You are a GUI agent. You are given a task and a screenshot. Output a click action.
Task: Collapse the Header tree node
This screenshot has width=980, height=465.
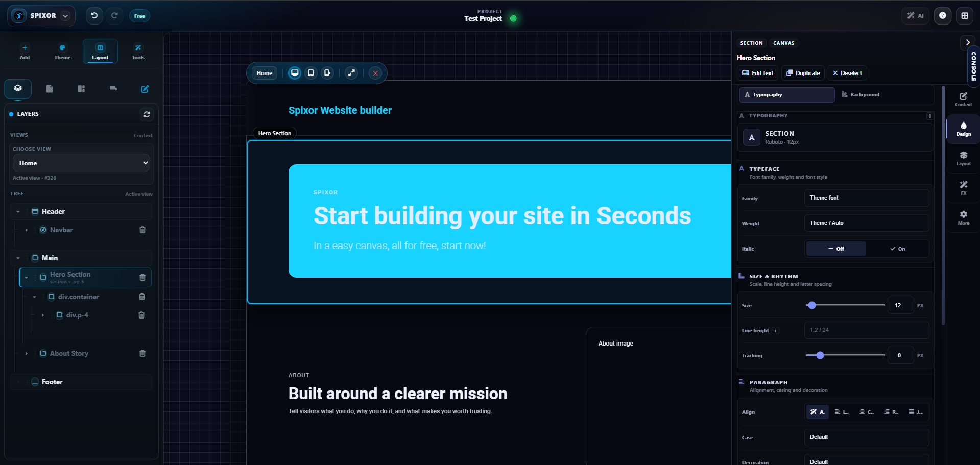[18, 212]
